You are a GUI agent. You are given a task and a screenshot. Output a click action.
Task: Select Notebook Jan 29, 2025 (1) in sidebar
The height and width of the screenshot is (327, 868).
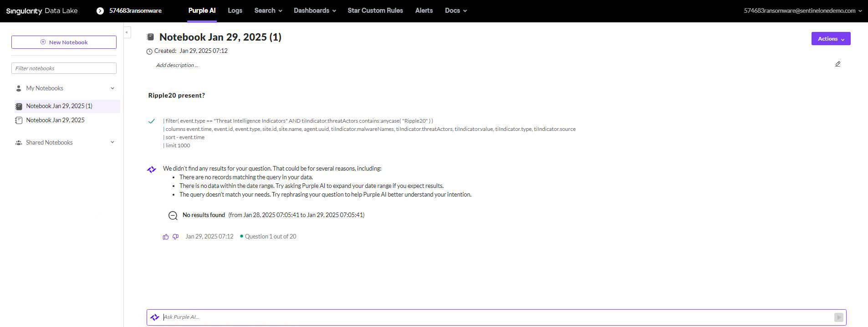pos(67,106)
